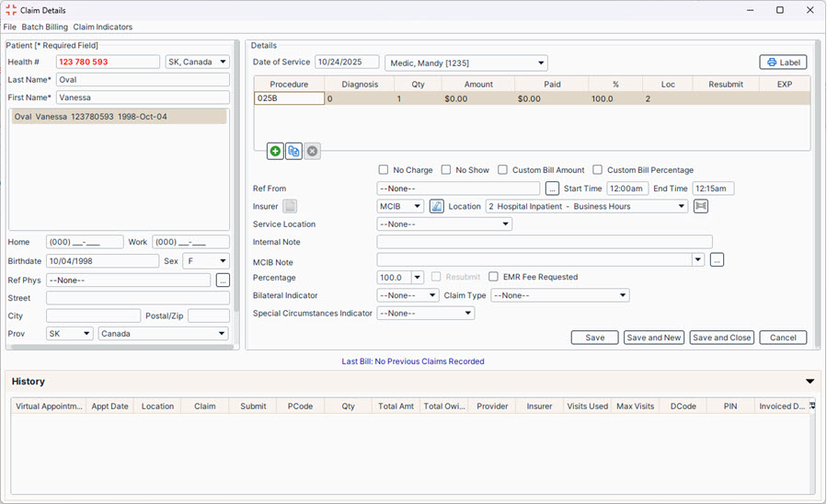Open the provider dropdown showing Medic, Mandy
827x504 pixels.
coord(465,63)
